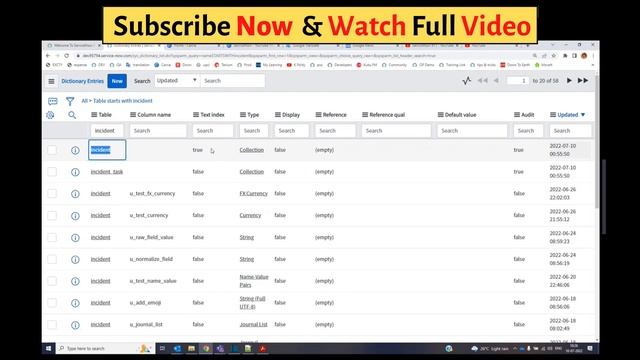Reload the page with browser refresh
Viewport: 640px width, 360px height.
tap(67, 56)
